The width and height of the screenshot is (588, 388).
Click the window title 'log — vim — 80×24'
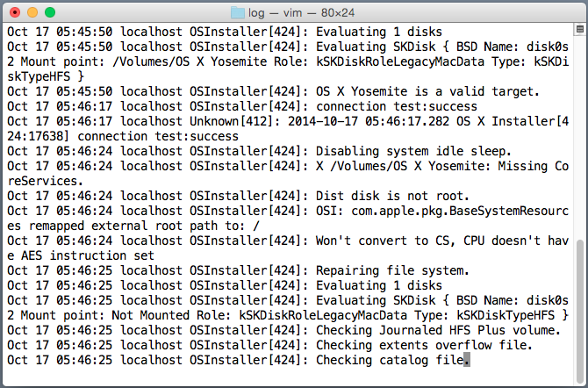click(301, 13)
